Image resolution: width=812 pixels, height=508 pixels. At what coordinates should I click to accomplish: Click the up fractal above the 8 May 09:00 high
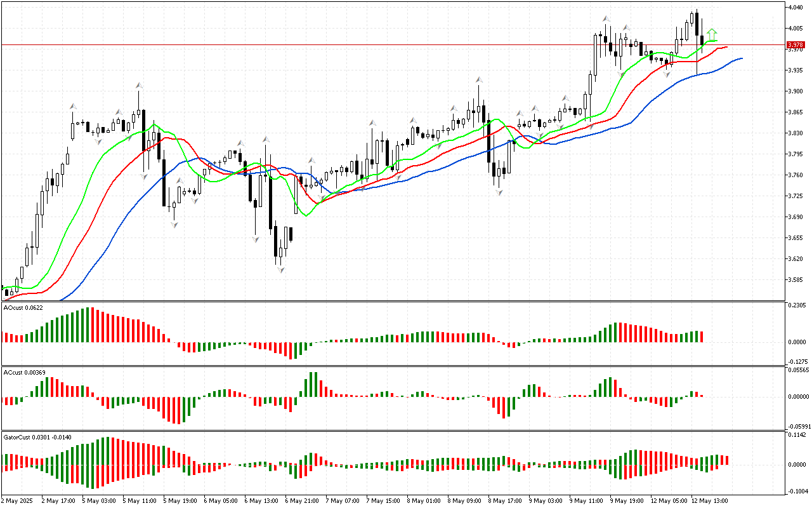tap(480, 80)
